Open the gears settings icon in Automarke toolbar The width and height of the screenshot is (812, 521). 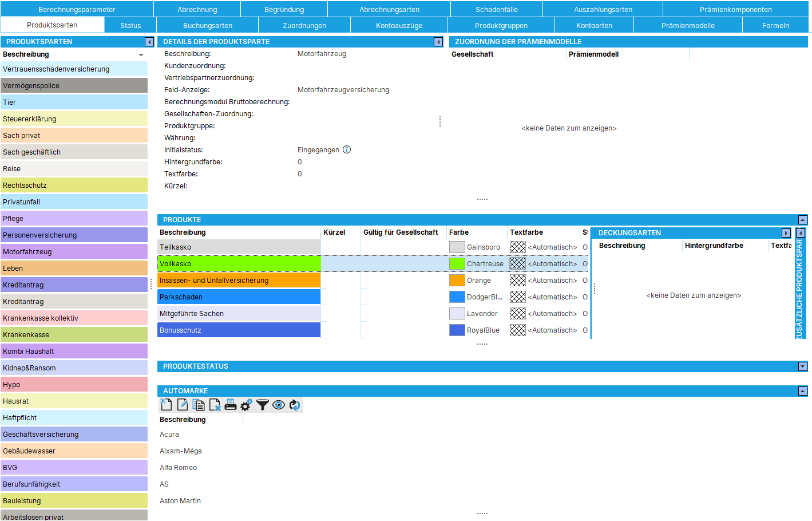(x=246, y=405)
